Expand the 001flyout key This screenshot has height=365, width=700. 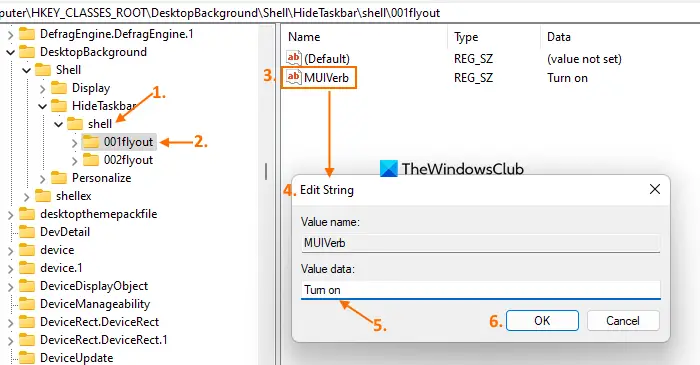(x=75, y=142)
